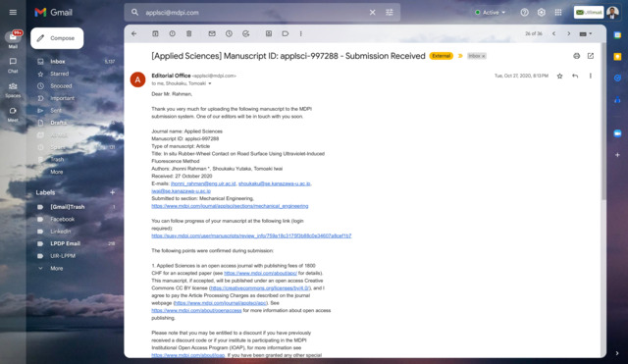628x364 pixels.
Task: Open Gmail support help icon
Action: (x=524, y=13)
